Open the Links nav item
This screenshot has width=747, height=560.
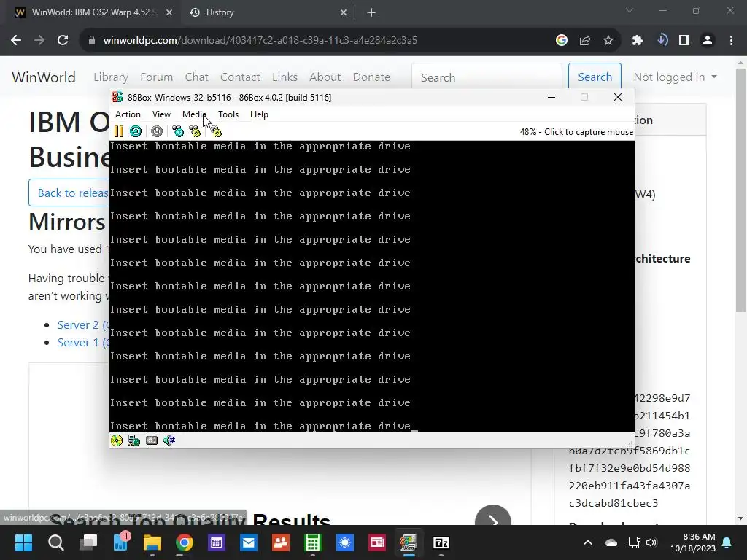(285, 77)
